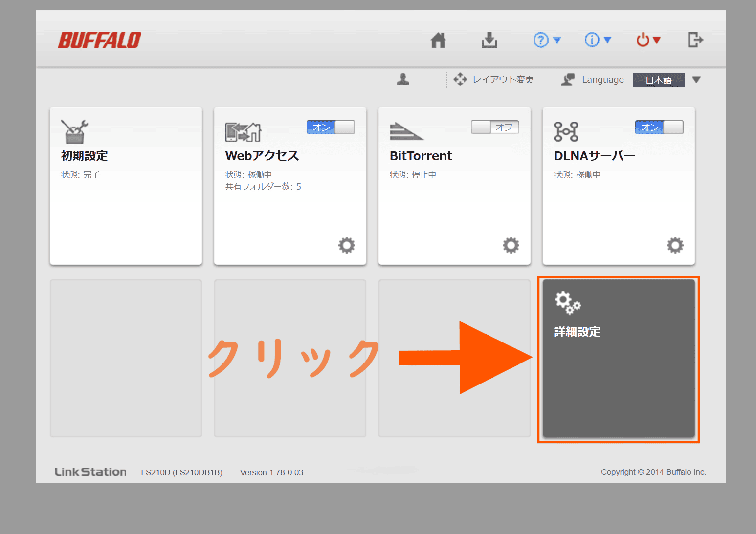This screenshot has width=756, height=534.
Task: Click the user profile icon
Action: [x=403, y=79]
